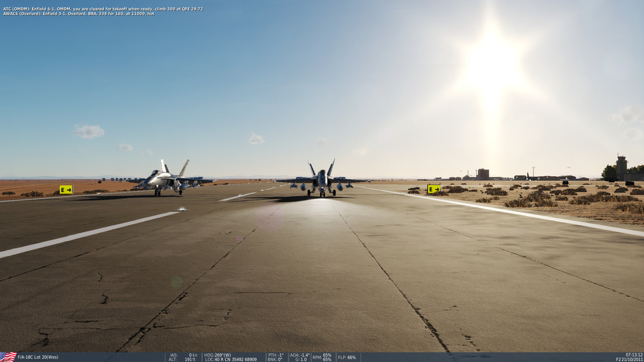The image size is (644, 362).
Task: Click the left yellow E taxiway sign
Action: [66, 190]
